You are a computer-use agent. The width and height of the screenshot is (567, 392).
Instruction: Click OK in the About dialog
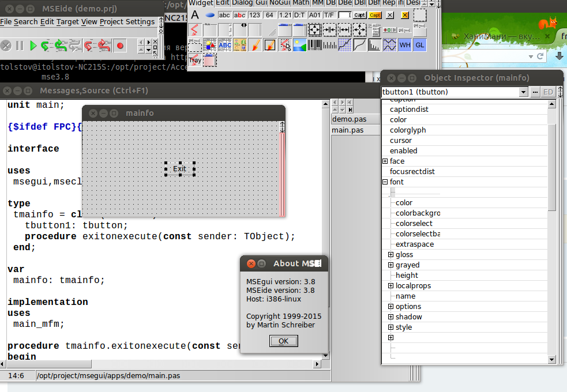pyautogui.click(x=283, y=341)
